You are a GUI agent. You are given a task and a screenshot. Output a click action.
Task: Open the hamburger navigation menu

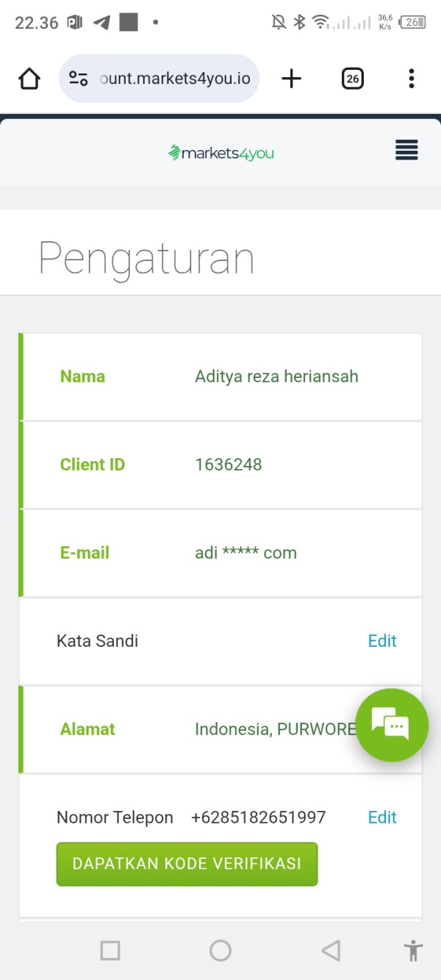pyautogui.click(x=406, y=150)
